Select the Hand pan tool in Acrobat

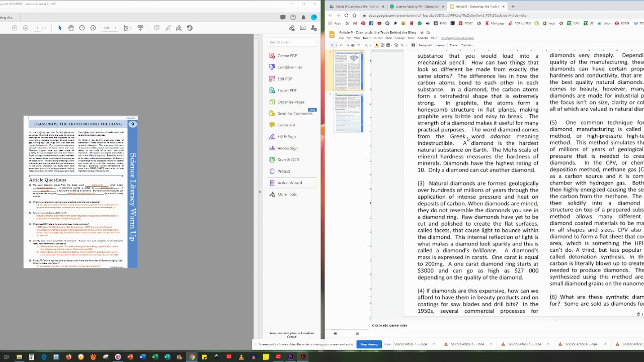tap(71, 28)
